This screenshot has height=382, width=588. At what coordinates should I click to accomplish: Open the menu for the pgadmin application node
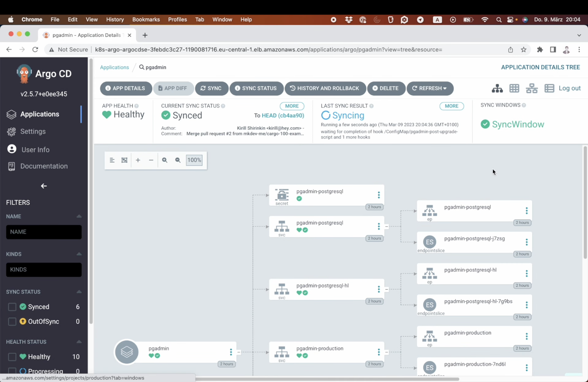click(231, 352)
